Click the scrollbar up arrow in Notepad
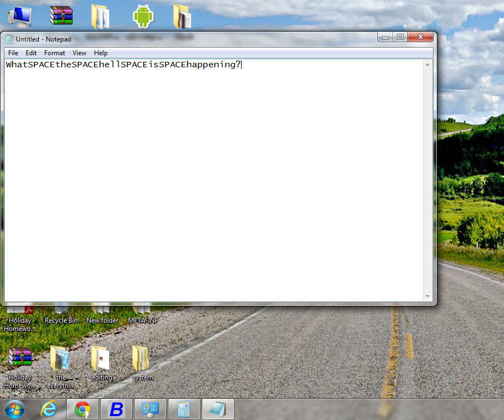 click(427, 65)
